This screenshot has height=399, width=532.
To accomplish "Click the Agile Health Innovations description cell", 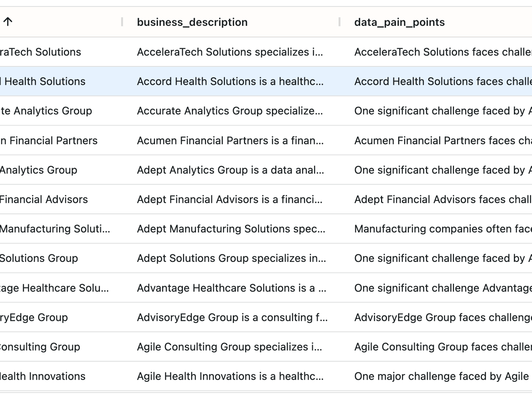I will [230, 376].
